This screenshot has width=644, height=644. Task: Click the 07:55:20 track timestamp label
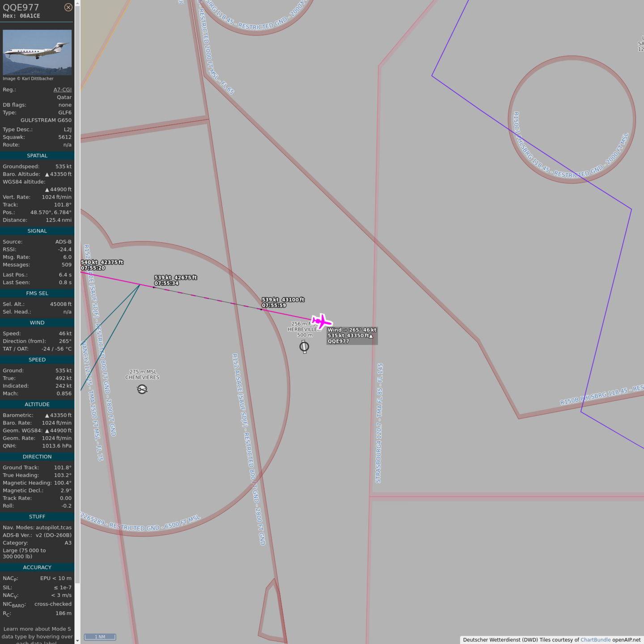[x=93, y=268]
